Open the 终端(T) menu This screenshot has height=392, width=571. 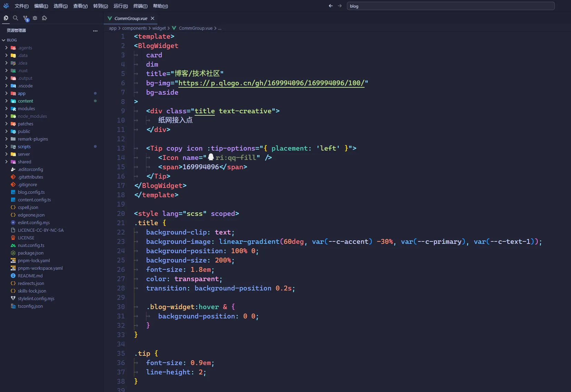coord(141,6)
